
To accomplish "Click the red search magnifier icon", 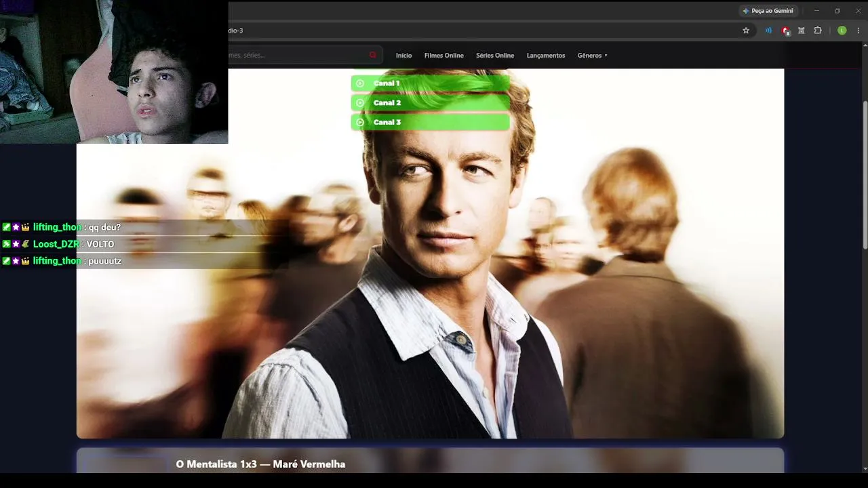I will pos(373,56).
